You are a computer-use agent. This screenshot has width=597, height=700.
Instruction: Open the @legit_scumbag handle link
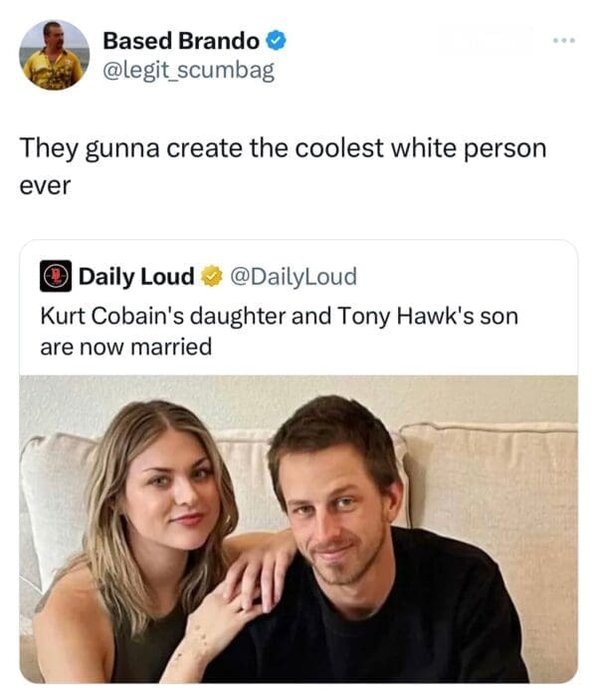pyautogui.click(x=188, y=70)
